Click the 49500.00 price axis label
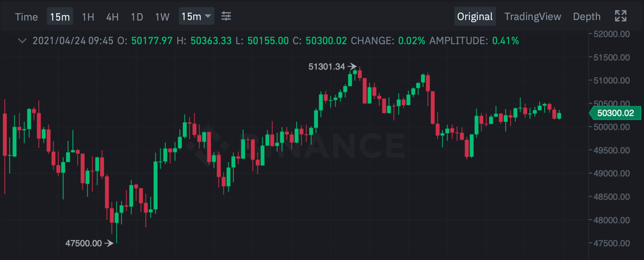644x260 pixels. click(612, 150)
